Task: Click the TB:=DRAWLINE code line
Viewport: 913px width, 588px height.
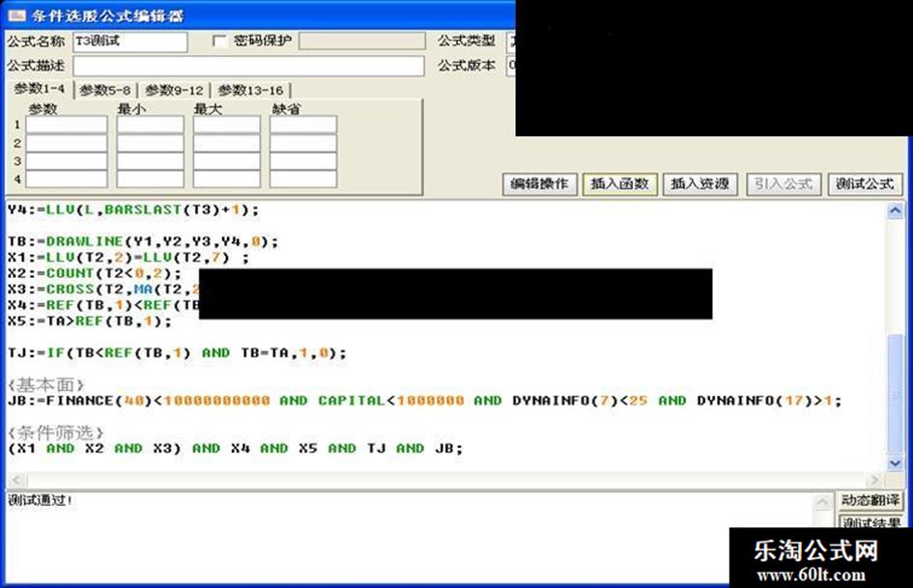Action: pos(143,241)
